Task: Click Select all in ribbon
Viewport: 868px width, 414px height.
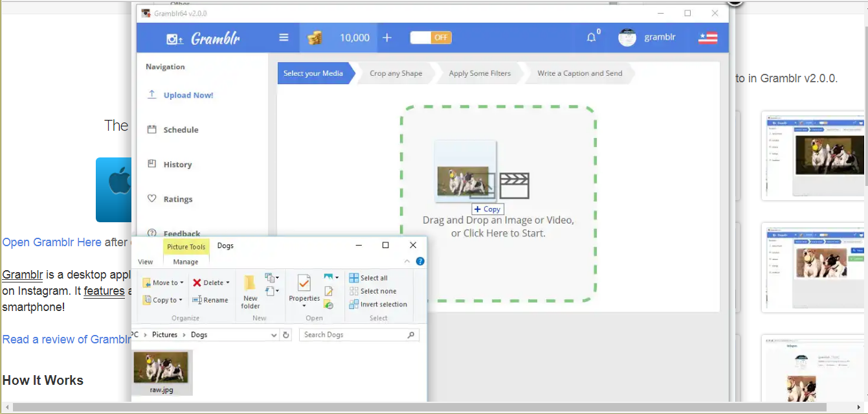Action: [x=368, y=278]
